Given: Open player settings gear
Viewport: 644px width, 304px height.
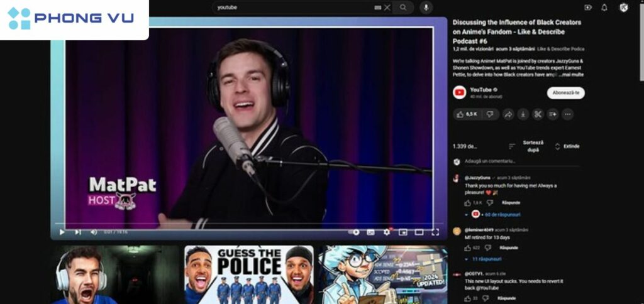Looking at the screenshot, I should (387, 232).
